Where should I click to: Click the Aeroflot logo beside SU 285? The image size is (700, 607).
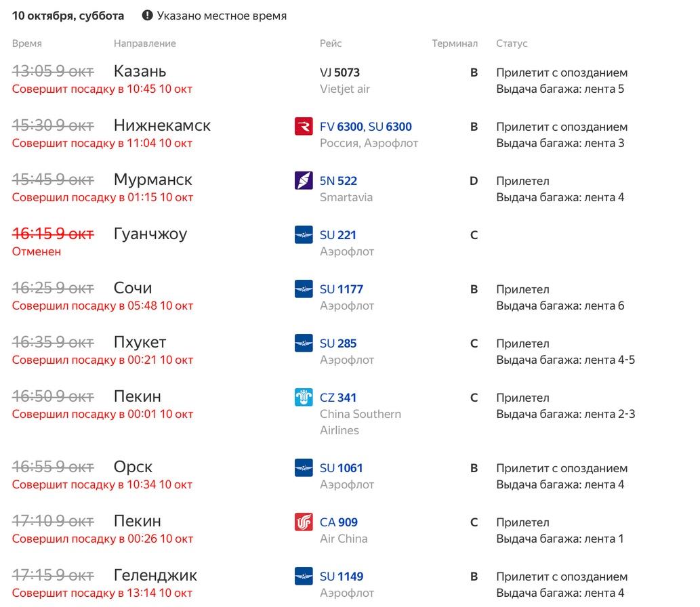[304, 343]
